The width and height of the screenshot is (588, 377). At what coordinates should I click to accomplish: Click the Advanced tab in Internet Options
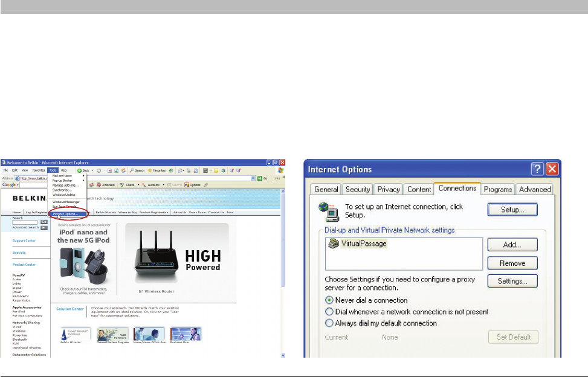535,189
